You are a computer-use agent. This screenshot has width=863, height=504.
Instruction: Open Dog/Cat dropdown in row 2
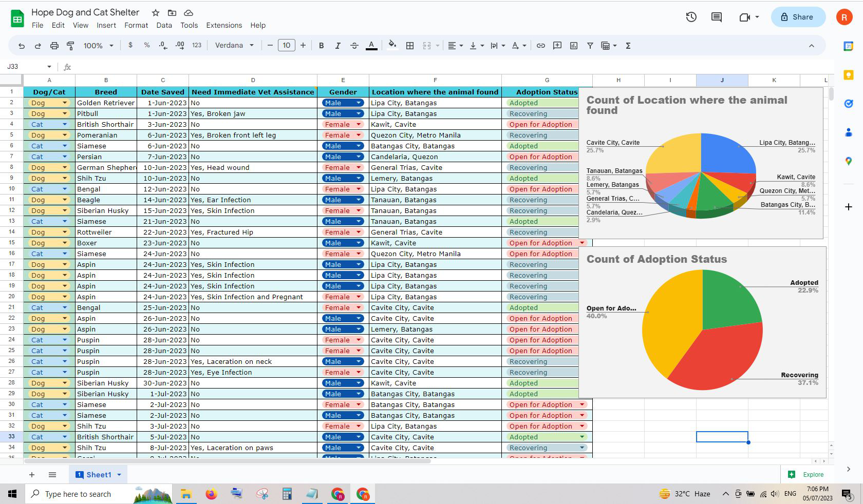click(65, 103)
